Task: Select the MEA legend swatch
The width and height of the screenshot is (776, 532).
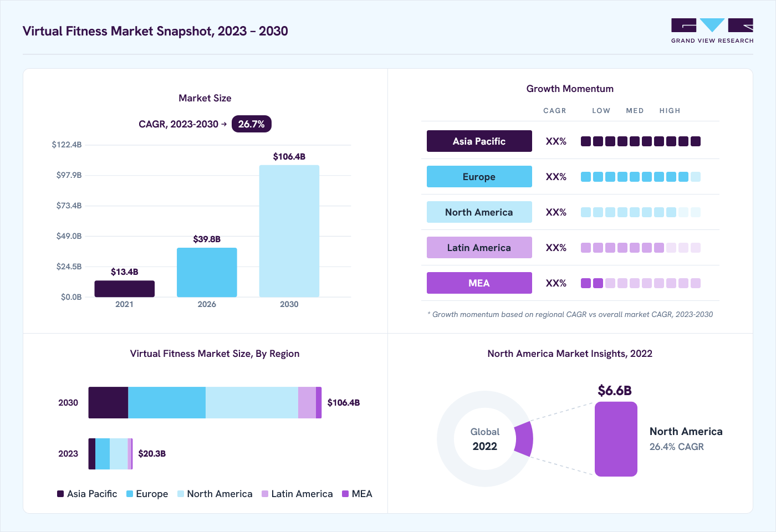Action: pyautogui.click(x=345, y=494)
